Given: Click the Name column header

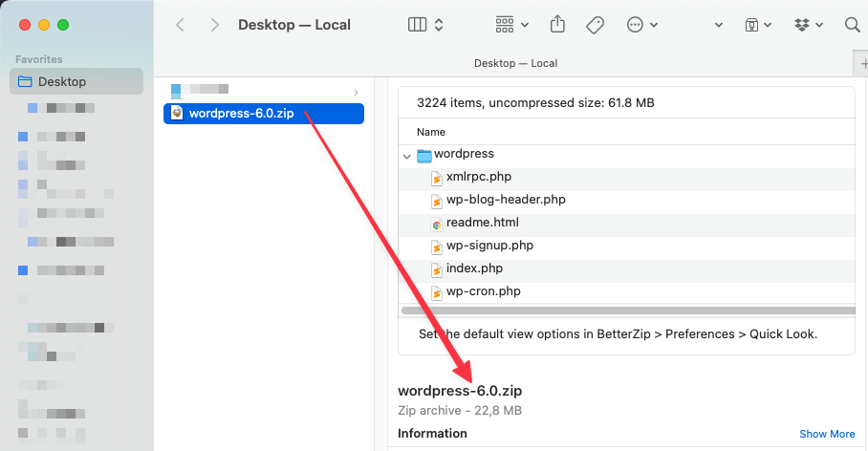Looking at the screenshot, I should pos(431,132).
